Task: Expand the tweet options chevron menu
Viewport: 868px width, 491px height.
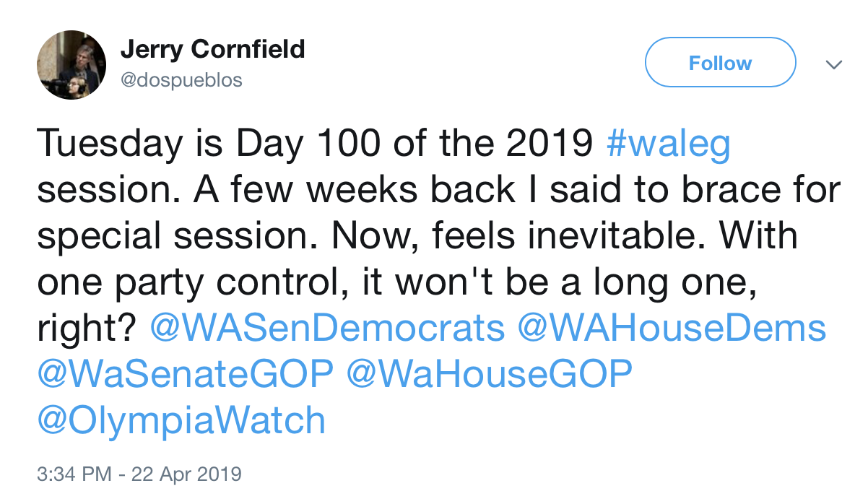Action: pos(833,65)
